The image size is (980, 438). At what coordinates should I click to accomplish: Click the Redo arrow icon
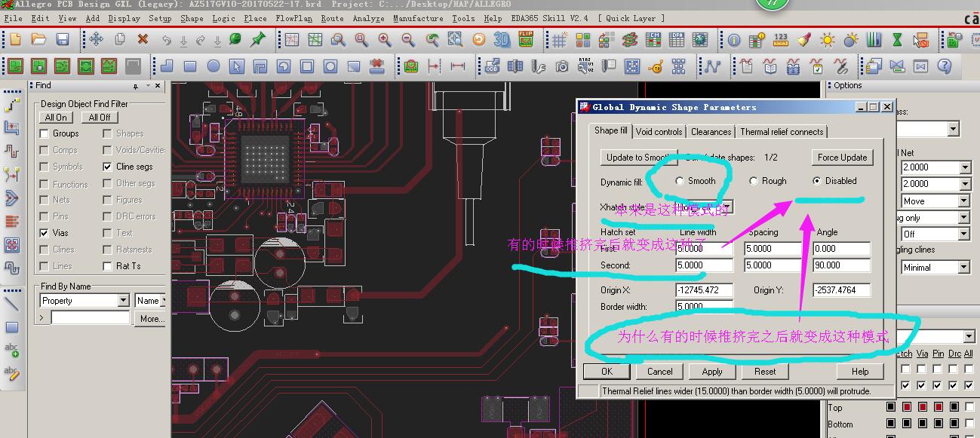pos(201,39)
